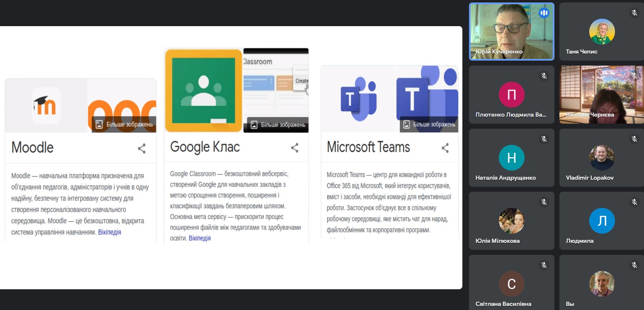
Task: Click the share icon next to Google Клас
Action: (x=294, y=148)
